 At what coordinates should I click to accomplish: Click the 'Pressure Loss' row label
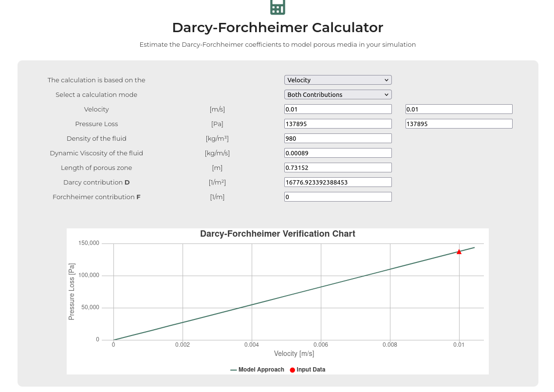click(x=96, y=124)
